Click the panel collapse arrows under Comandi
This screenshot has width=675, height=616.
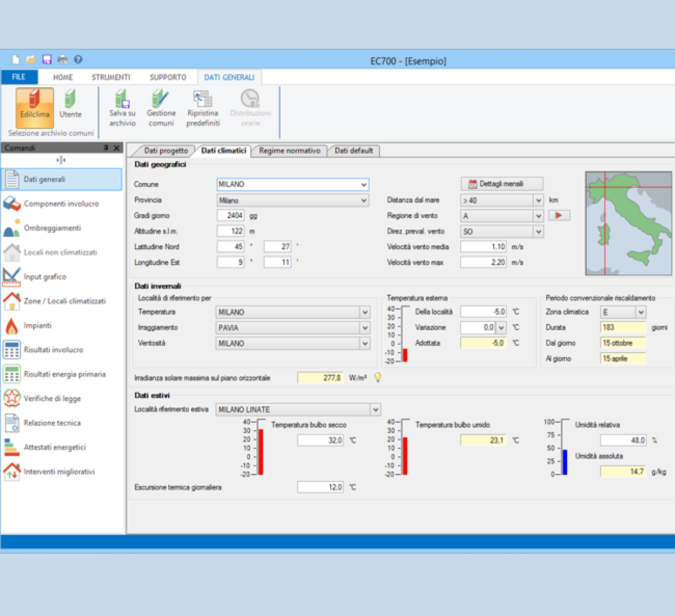[61, 160]
